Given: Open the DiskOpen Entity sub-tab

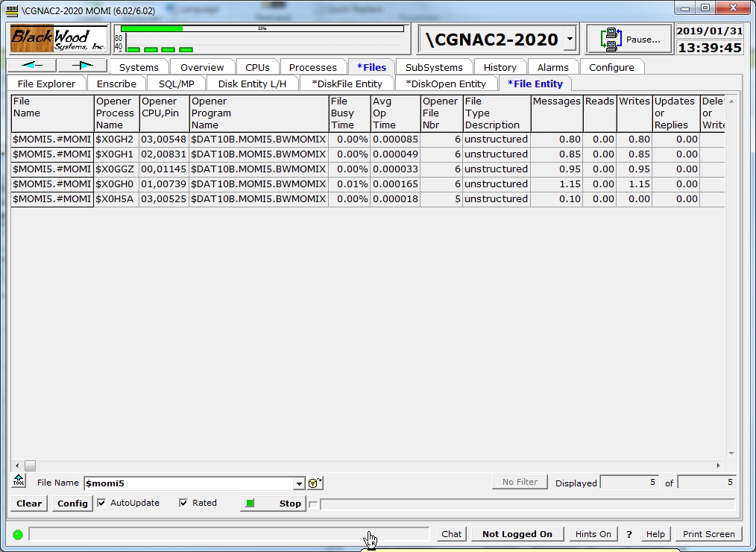Looking at the screenshot, I should 446,84.
